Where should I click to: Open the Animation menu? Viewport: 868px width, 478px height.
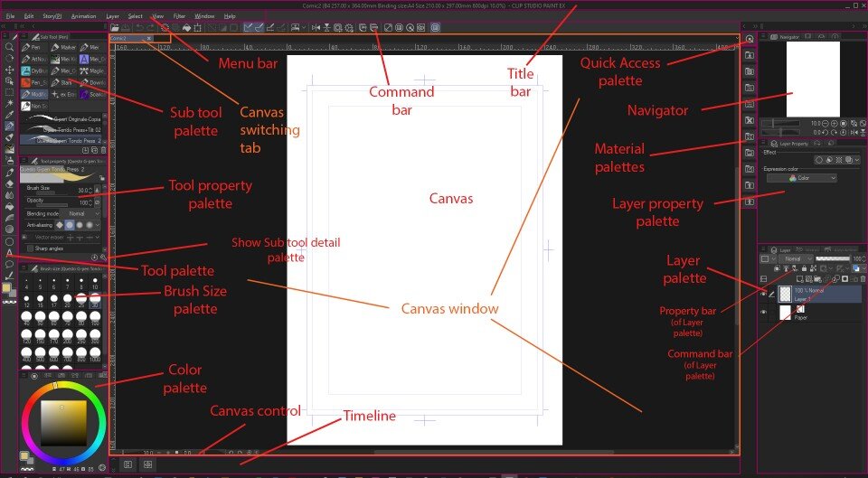(x=83, y=16)
